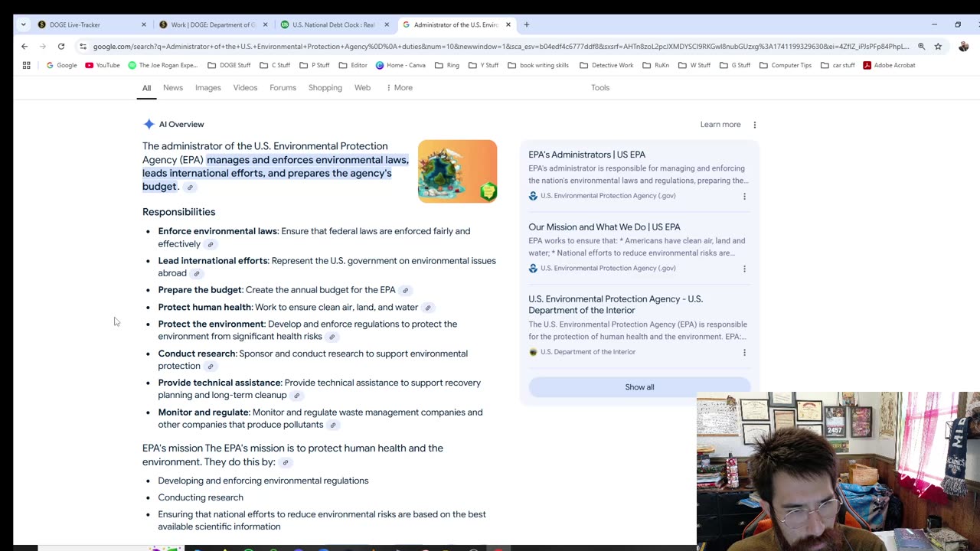Click source link icon after Monitor and regulate

point(333,425)
